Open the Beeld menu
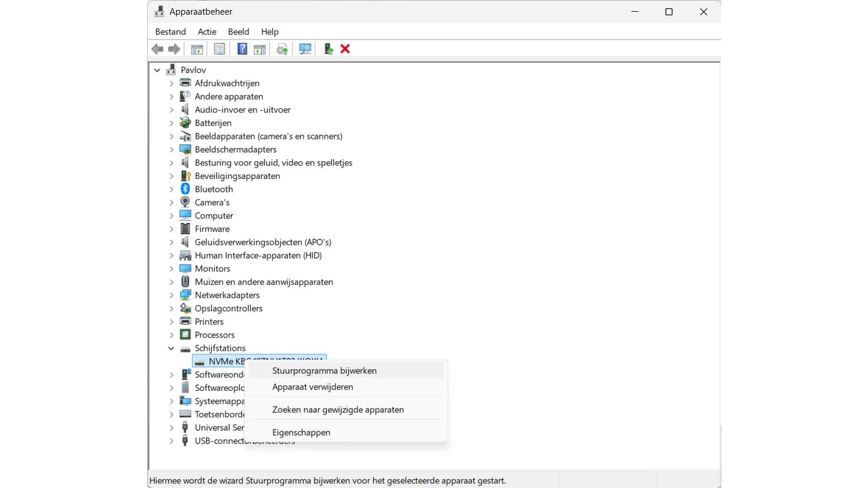The width and height of the screenshot is (868, 488). pyautogui.click(x=238, y=32)
